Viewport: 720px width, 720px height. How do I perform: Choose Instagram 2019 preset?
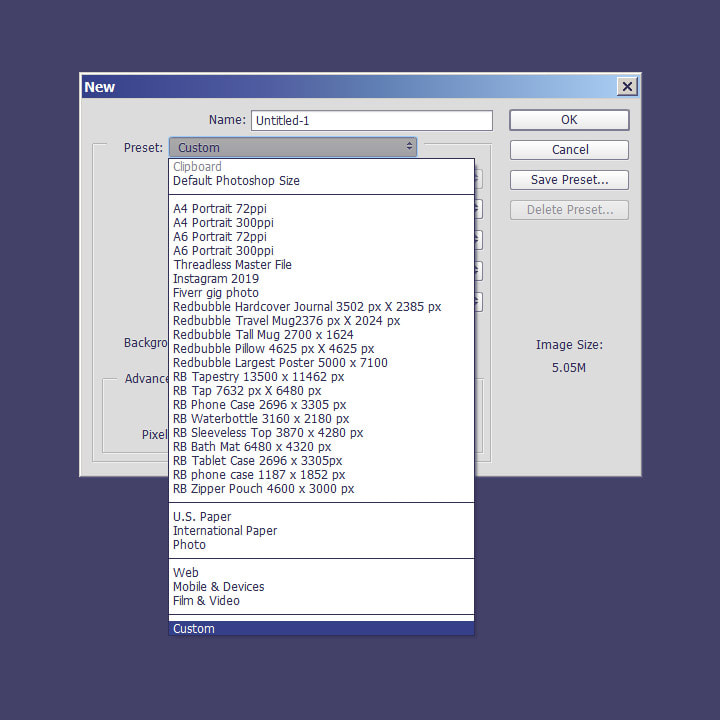click(x=321, y=279)
